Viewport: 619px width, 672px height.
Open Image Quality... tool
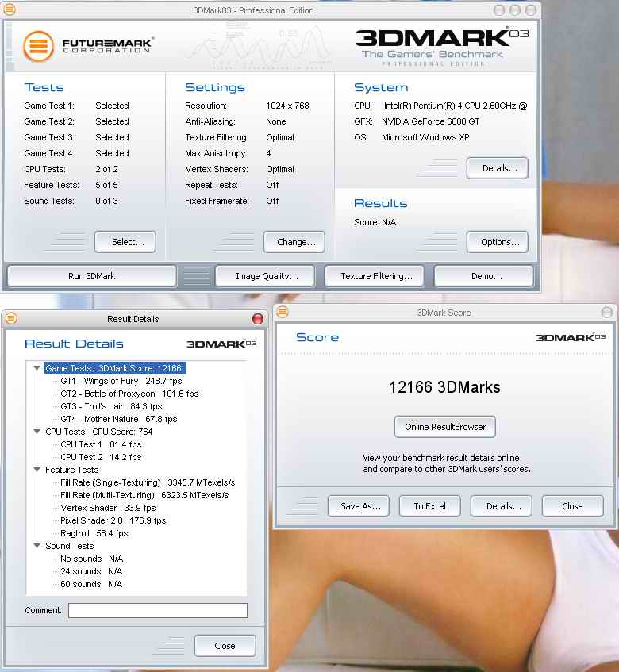tap(265, 276)
